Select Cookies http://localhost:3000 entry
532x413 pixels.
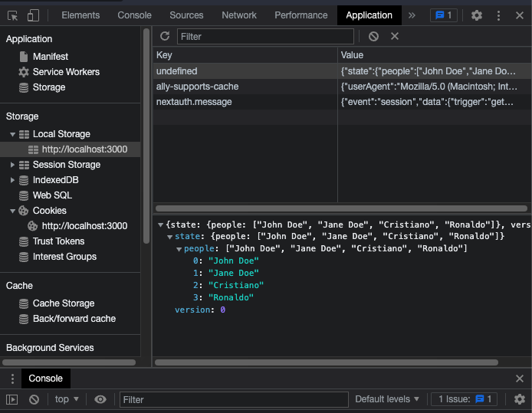(71, 226)
